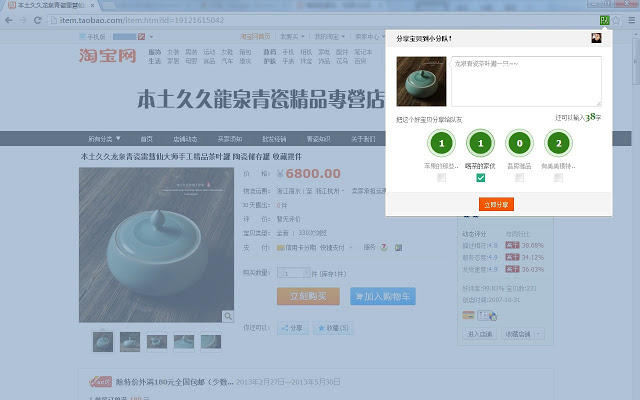Image resolution: width=640 pixels, height=400 pixels.
Task: Click the page vertical scrollbar thumb
Action: pos(636,61)
